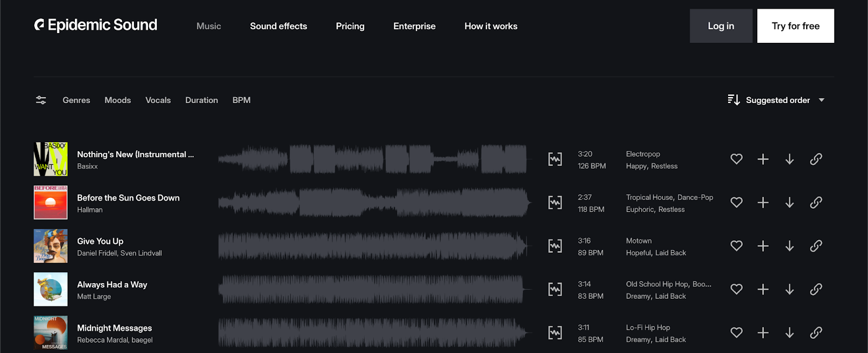868x353 pixels.
Task: Open artist Matt Large
Action: click(94, 297)
